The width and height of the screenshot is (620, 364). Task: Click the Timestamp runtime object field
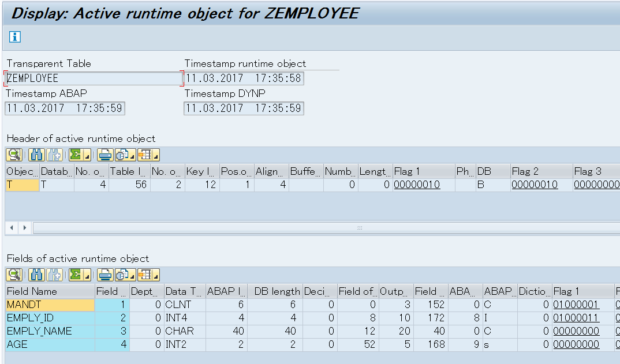244,78
